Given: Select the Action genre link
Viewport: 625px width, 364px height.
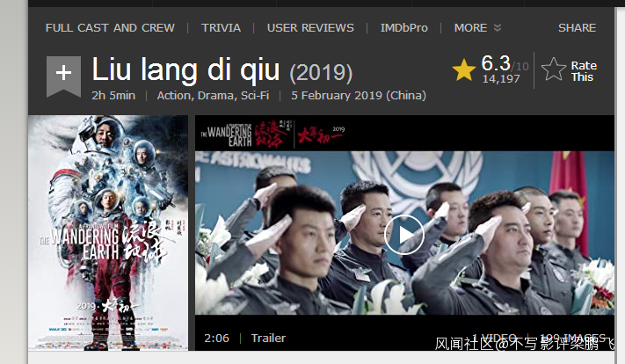Looking at the screenshot, I should pos(175,96).
